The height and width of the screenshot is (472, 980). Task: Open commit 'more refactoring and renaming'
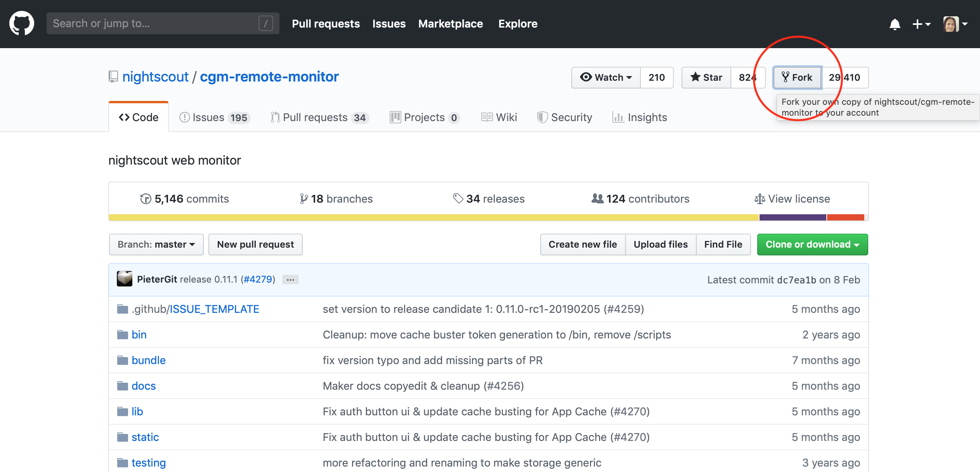pyautogui.click(x=462, y=463)
